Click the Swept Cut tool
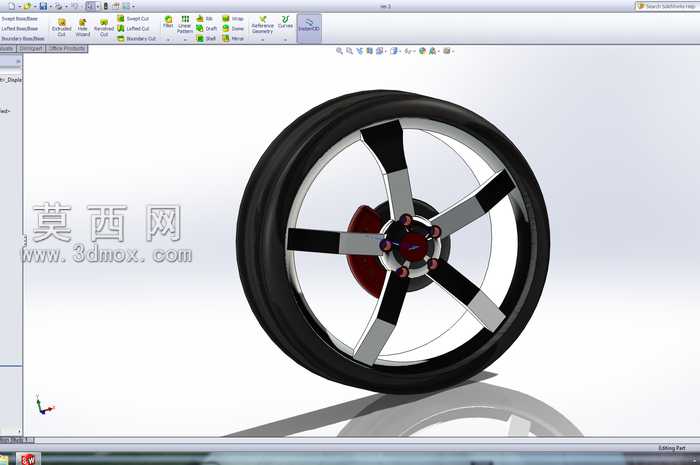Viewport: 700px width, 465px height. (133, 19)
